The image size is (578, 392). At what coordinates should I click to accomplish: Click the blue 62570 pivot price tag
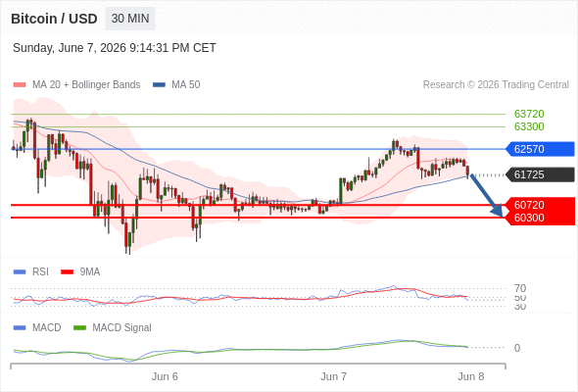point(540,149)
